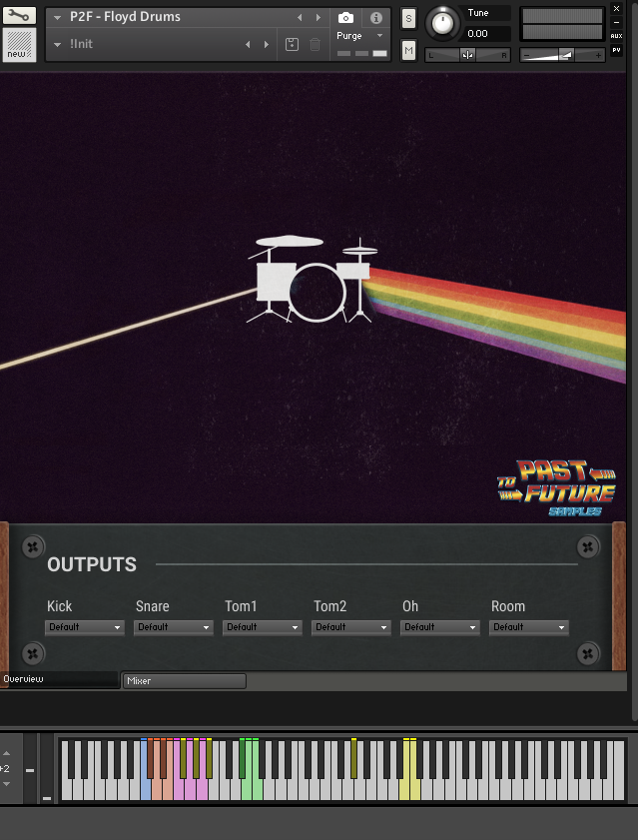This screenshot has height=840, width=638.
Task: Shift keyboard octave down arrow
Action: coord(6,784)
